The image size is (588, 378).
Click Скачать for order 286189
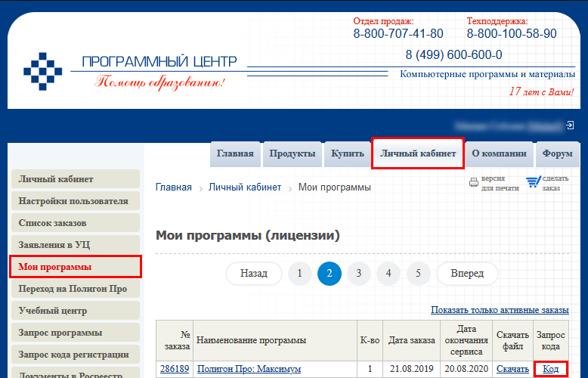pos(512,369)
